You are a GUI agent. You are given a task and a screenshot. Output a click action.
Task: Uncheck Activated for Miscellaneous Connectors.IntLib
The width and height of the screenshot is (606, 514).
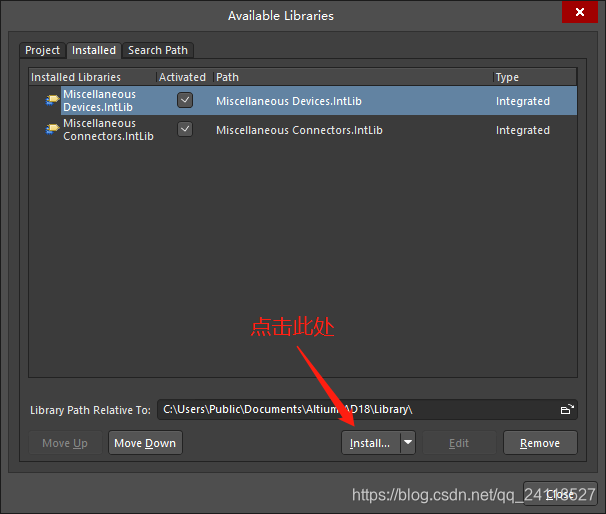185,129
